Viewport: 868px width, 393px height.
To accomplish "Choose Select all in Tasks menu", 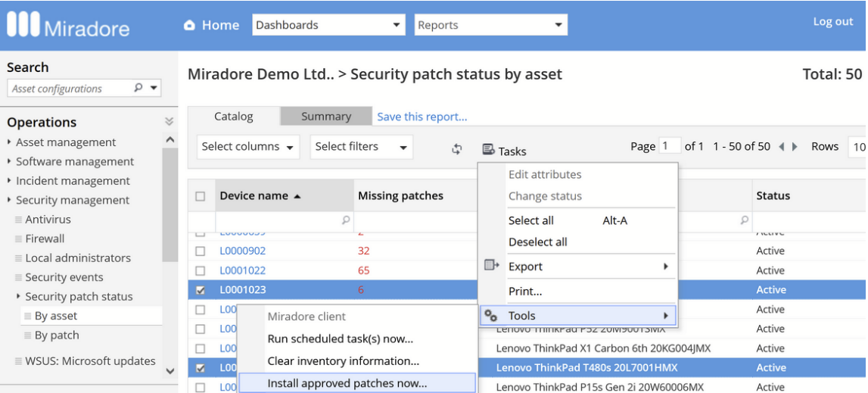I will tap(577, 220).
